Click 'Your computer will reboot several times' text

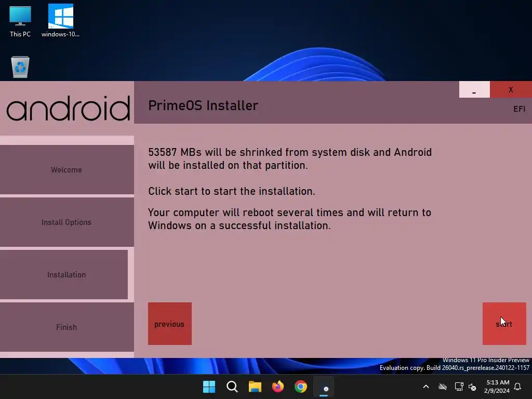[290, 219]
